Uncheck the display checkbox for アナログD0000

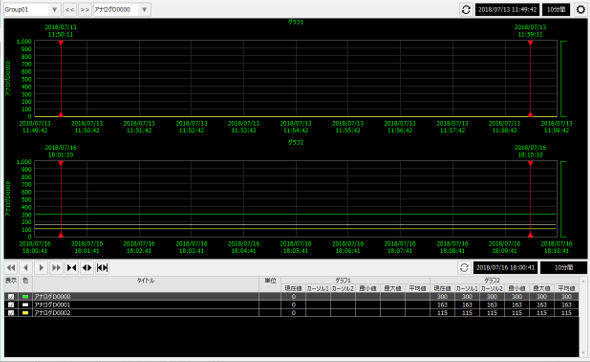(x=11, y=297)
